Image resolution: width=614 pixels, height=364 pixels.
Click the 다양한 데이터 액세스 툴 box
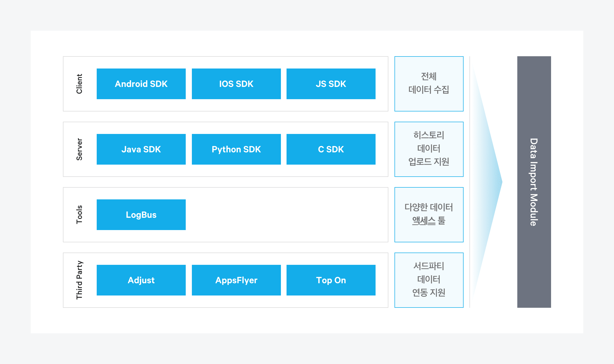click(x=429, y=215)
